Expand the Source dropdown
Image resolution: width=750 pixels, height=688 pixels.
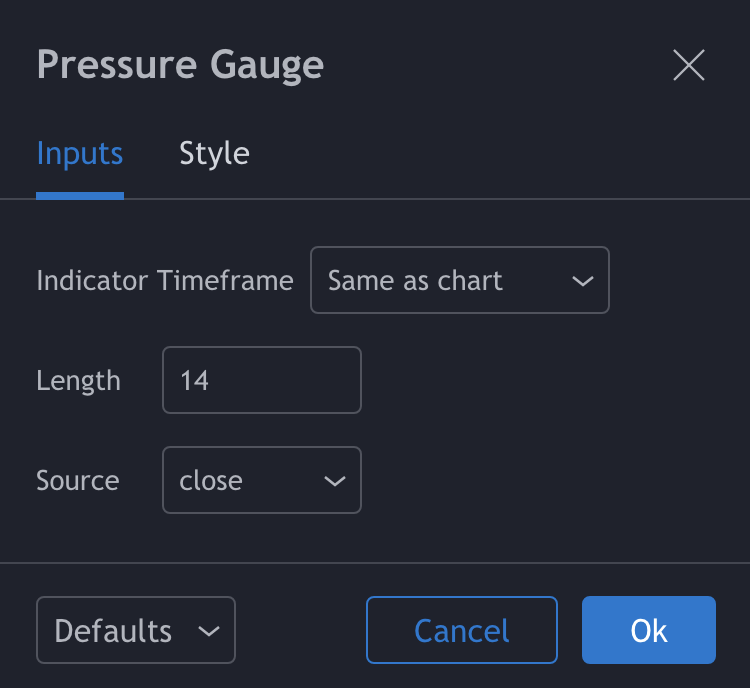coord(261,481)
